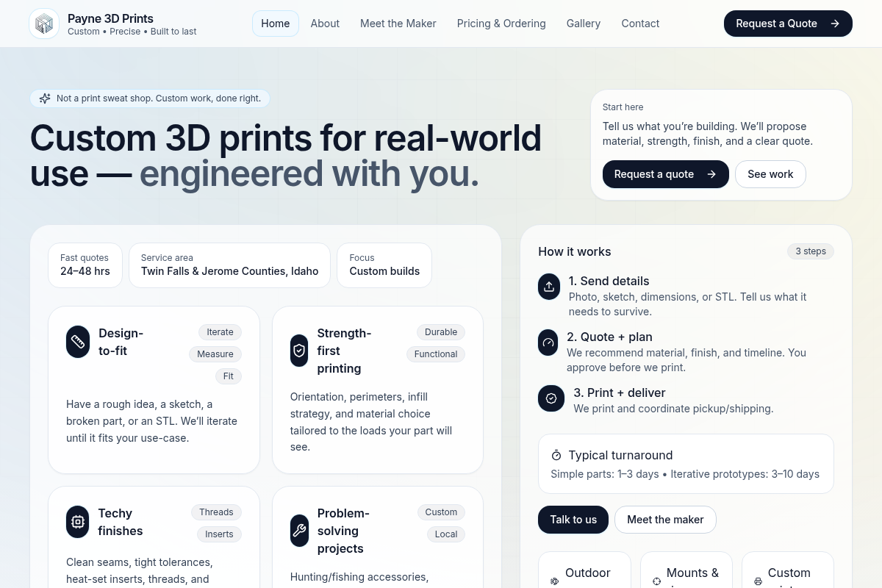
Task: Click the ruler icon beside Design-to-fit
Action: click(78, 342)
